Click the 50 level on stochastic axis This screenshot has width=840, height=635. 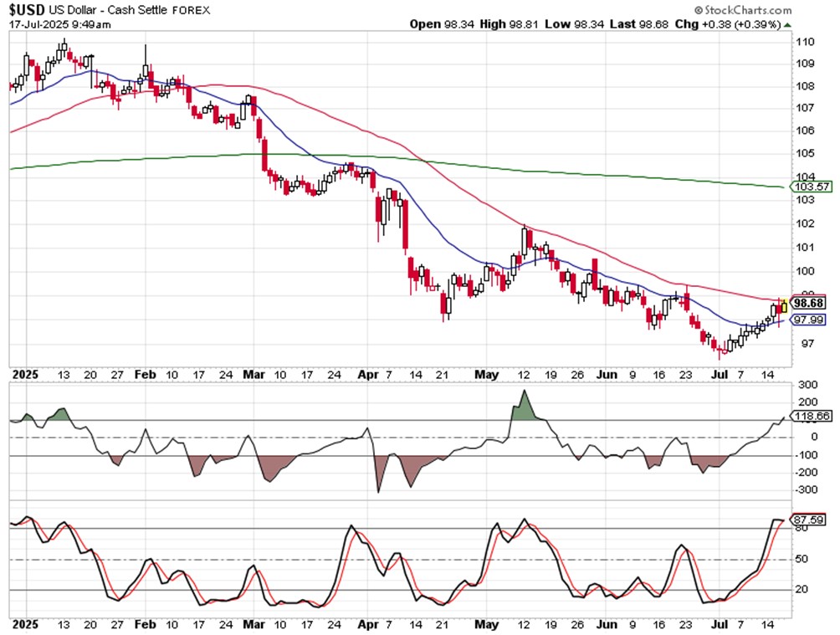click(x=802, y=559)
